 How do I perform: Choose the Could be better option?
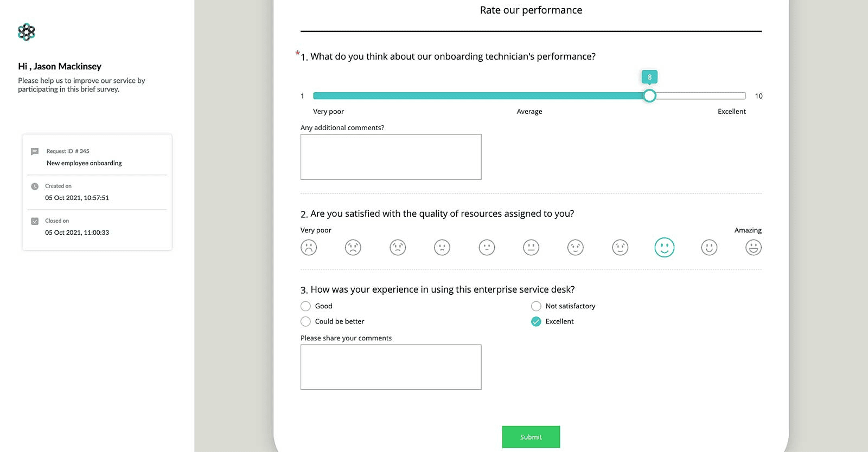305,321
